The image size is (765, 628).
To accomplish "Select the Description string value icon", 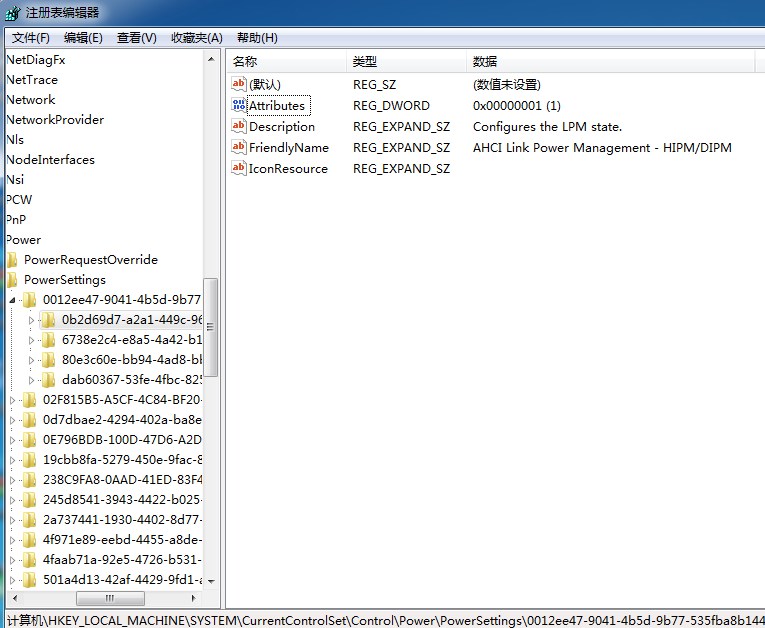I will pos(239,126).
